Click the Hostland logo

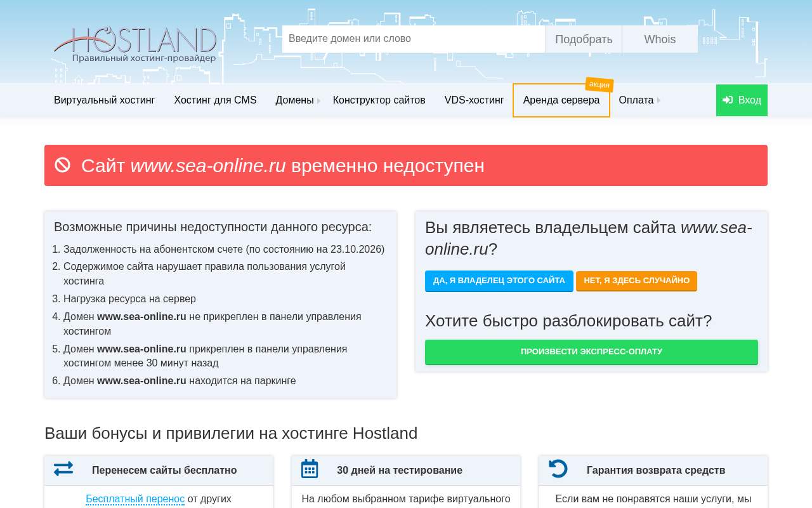click(135, 44)
